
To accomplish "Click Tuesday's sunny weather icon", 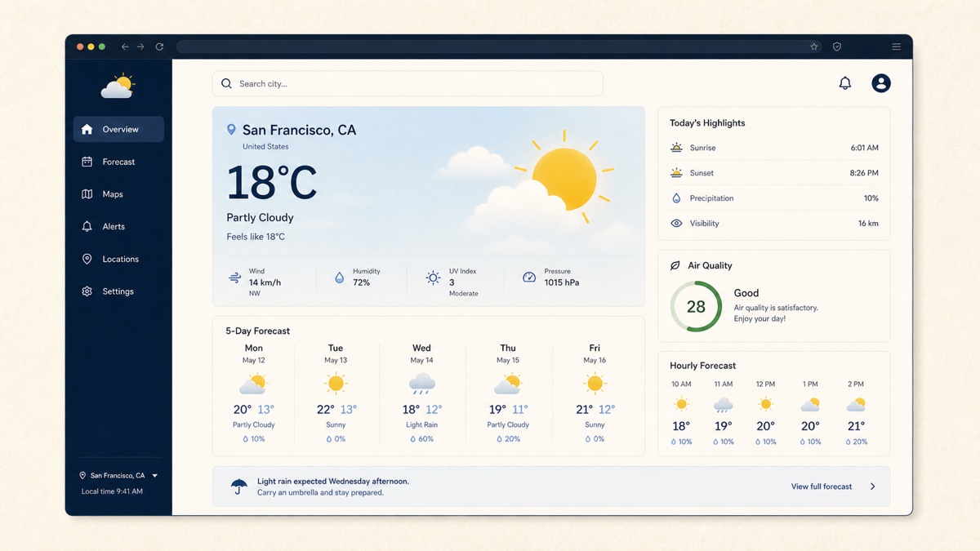I will point(336,383).
